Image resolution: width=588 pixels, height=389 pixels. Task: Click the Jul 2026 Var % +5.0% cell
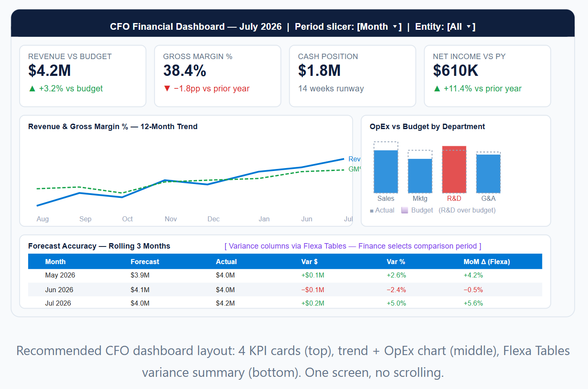(x=396, y=303)
